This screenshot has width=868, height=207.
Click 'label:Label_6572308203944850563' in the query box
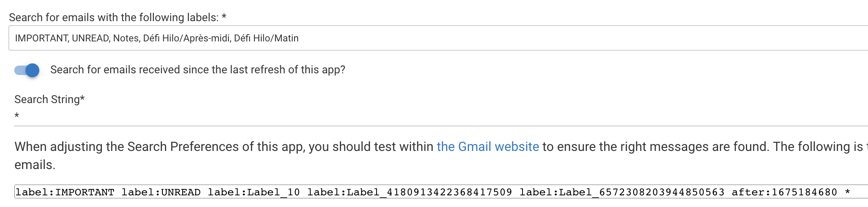tap(622, 192)
